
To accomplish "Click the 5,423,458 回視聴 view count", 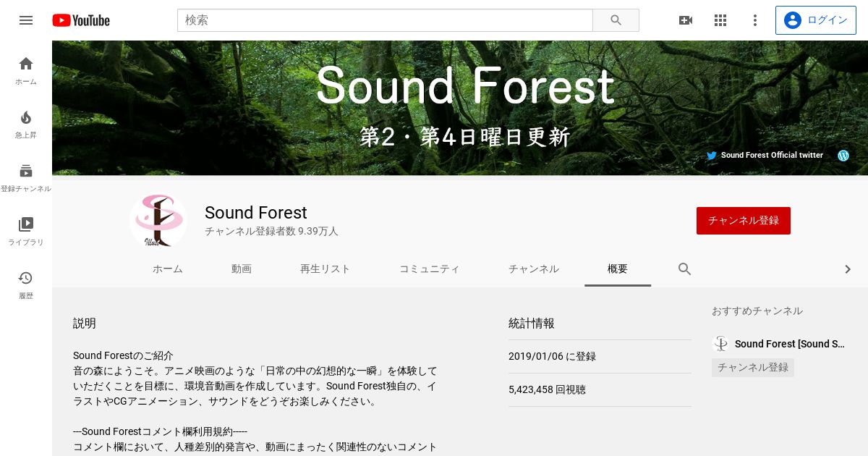I will click(x=548, y=389).
